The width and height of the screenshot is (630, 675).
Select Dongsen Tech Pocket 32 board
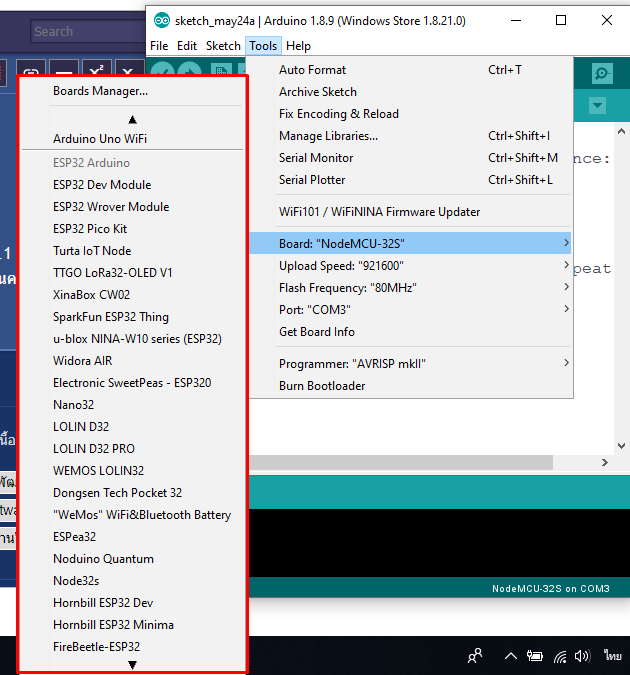[x=133, y=492]
